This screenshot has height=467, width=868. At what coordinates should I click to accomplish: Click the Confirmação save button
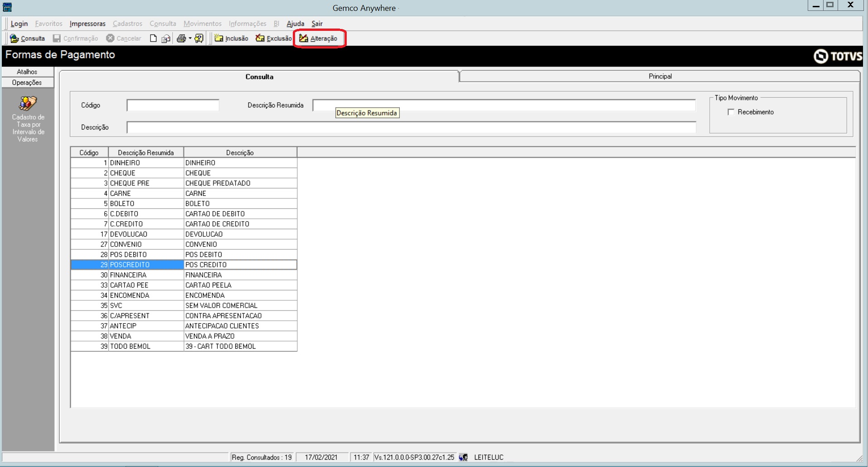[x=75, y=39]
